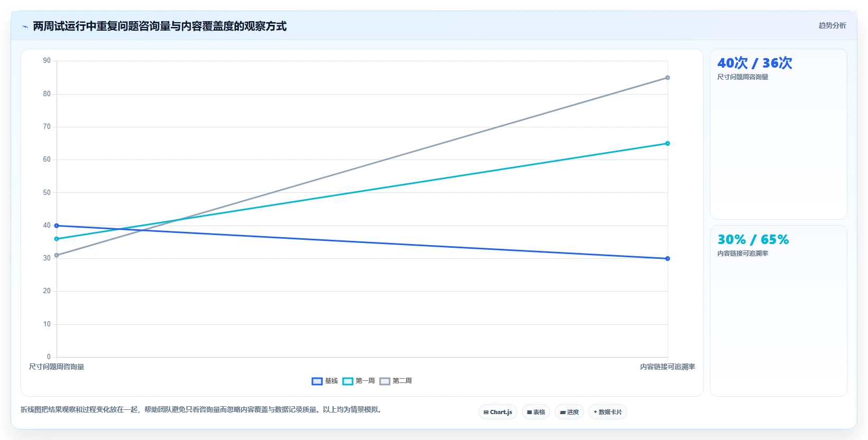Click the square icon inside 表格 tag

coord(529,413)
